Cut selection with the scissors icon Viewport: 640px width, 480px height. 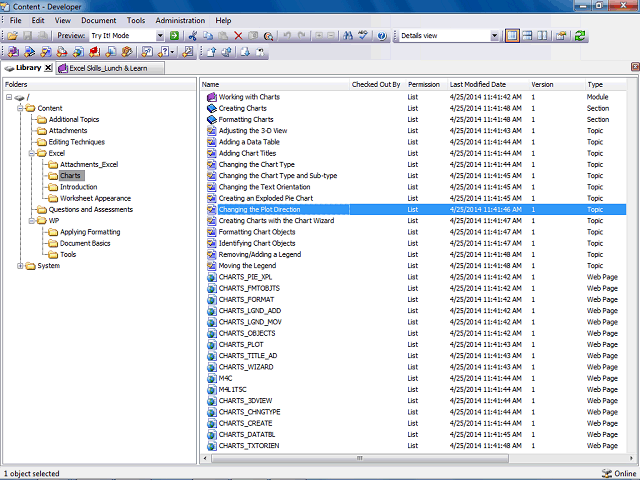(x=193, y=36)
